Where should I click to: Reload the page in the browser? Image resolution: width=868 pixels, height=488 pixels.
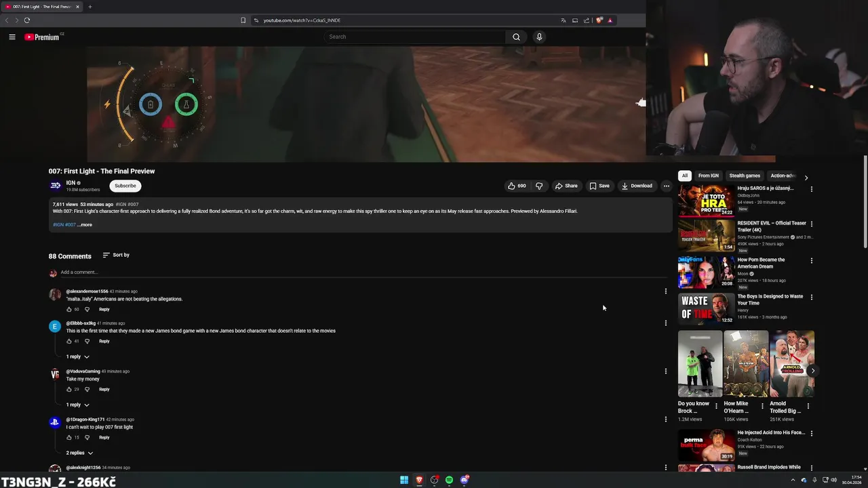click(x=27, y=20)
